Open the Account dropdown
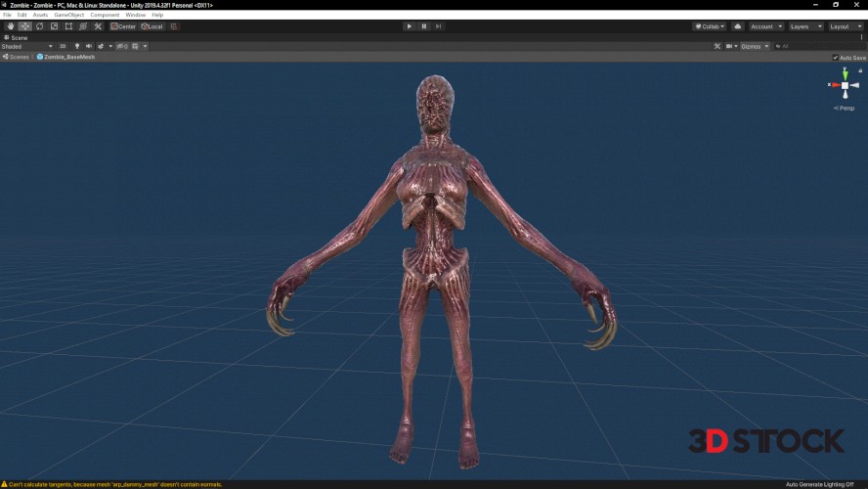The height and width of the screenshot is (489, 868). [766, 26]
